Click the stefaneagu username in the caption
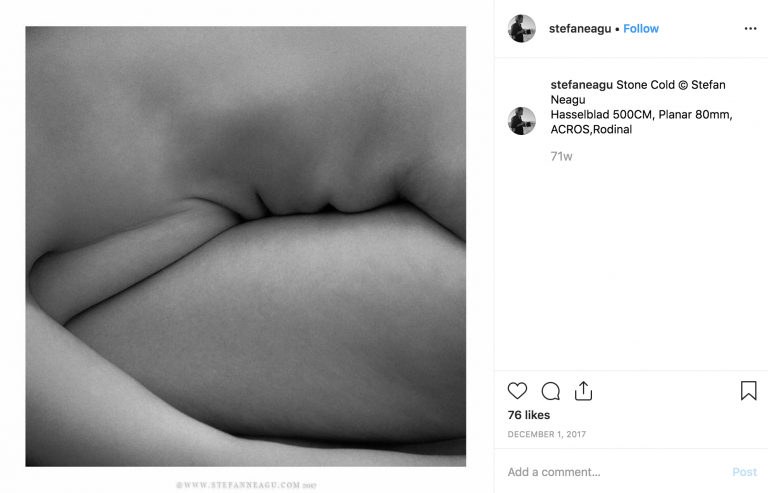 coord(581,85)
